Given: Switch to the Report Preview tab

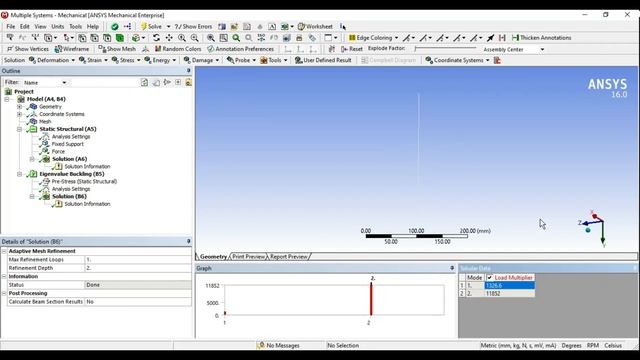Looking at the screenshot, I should point(288,256).
